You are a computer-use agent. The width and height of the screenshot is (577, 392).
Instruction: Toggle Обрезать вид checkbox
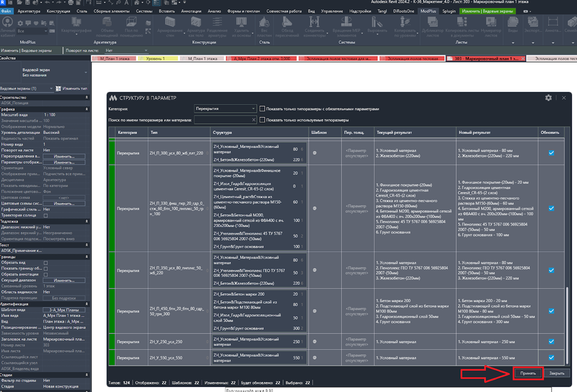pos(46,263)
